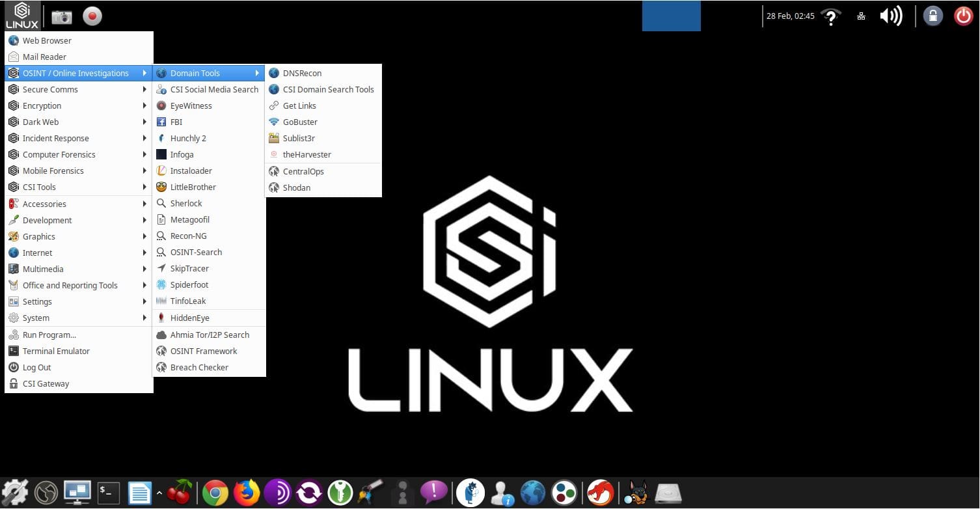Click the volume speaker icon in the tray
980x509 pixels.
point(890,16)
